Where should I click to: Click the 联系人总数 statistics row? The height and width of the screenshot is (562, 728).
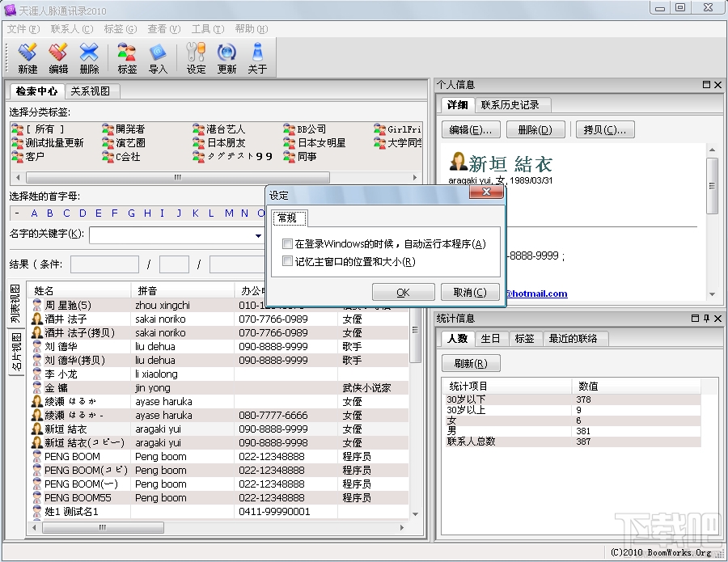click(572, 442)
